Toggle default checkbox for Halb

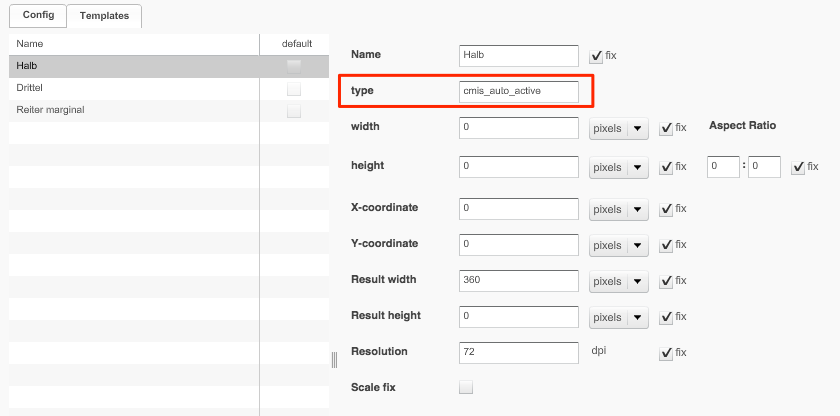(294, 67)
